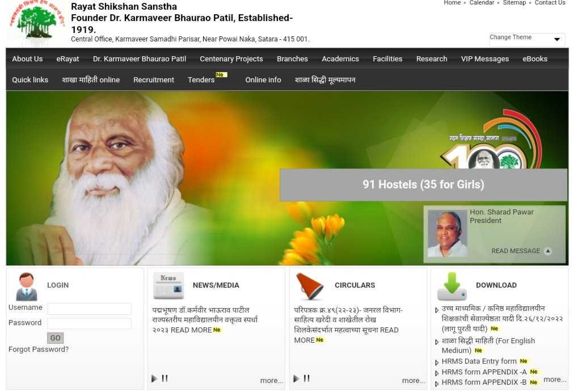
Task: Click the login user avatar icon
Action: pos(26,286)
